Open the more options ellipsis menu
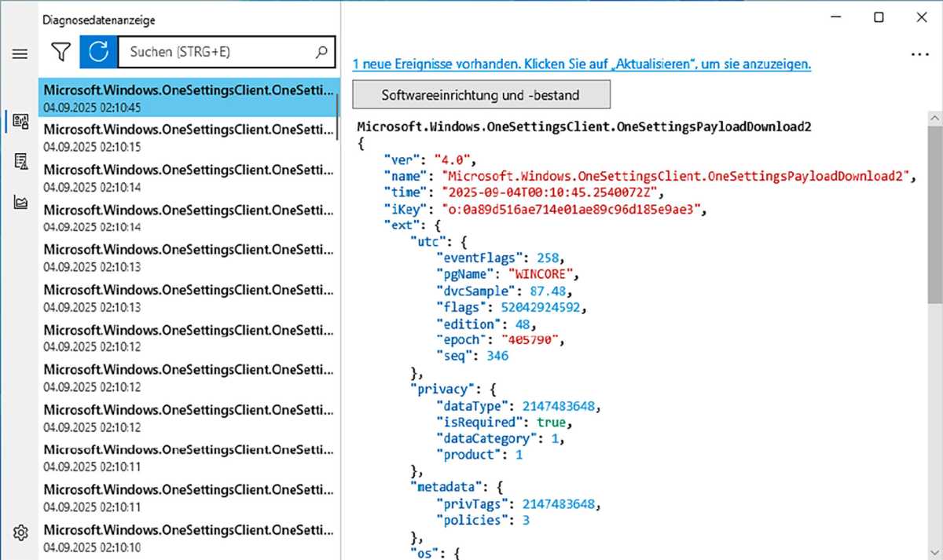Viewport: 943px width, 560px height. (919, 53)
